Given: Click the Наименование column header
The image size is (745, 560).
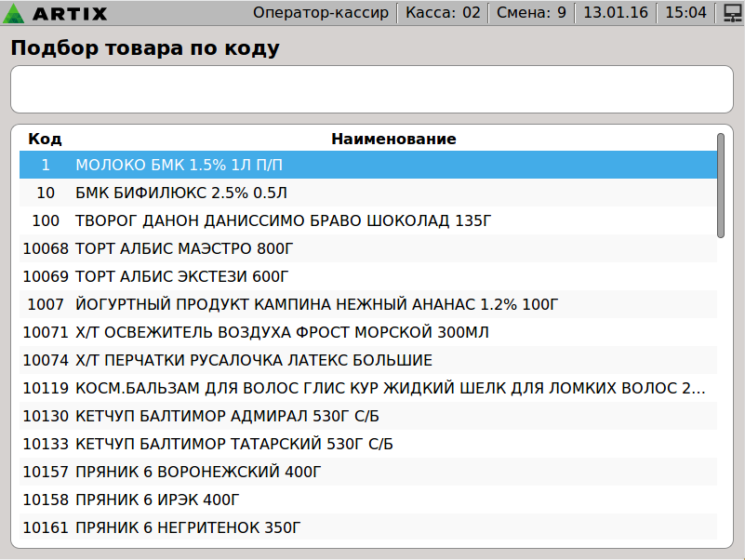Looking at the screenshot, I should pos(393,139).
